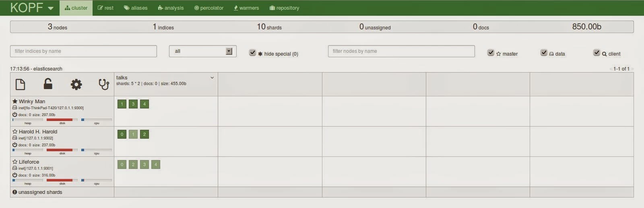Select replica shard 1 on Harold H. Harold
This screenshot has height=208, width=644.
click(133, 134)
